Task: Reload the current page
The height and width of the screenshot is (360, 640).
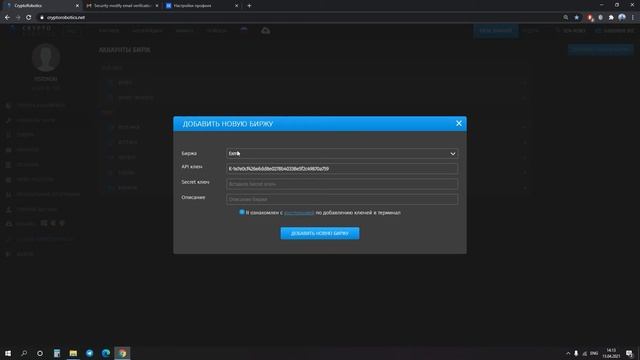Action: click(29, 18)
